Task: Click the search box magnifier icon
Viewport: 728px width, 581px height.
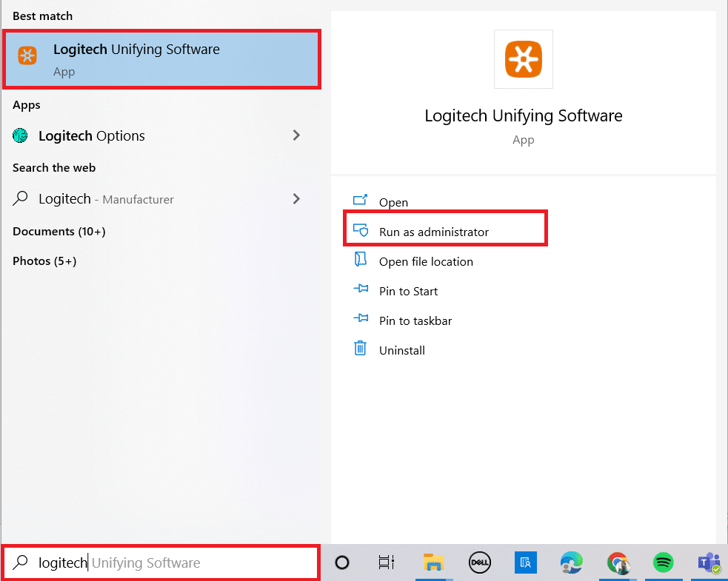Action: [20, 562]
